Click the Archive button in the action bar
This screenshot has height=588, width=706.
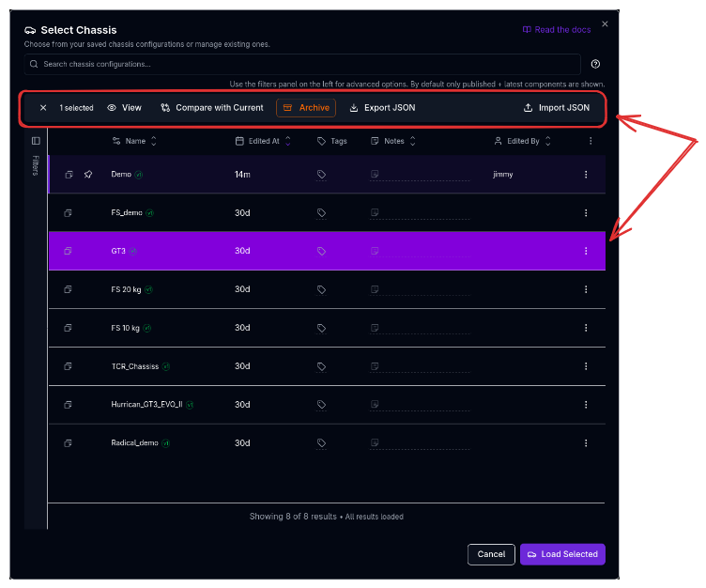pyautogui.click(x=306, y=108)
